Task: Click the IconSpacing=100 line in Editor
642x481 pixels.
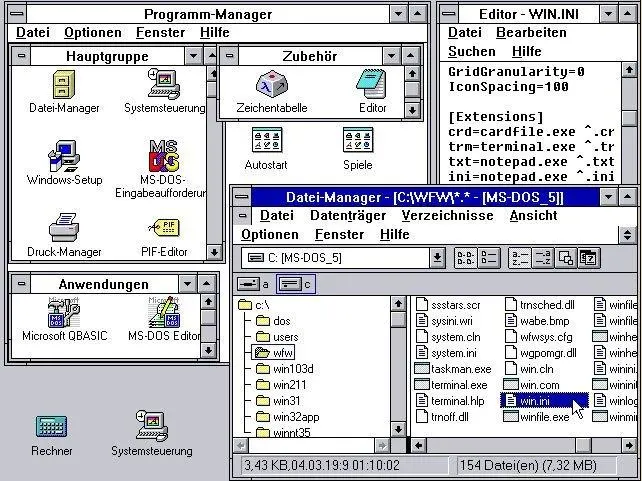Action: point(508,87)
